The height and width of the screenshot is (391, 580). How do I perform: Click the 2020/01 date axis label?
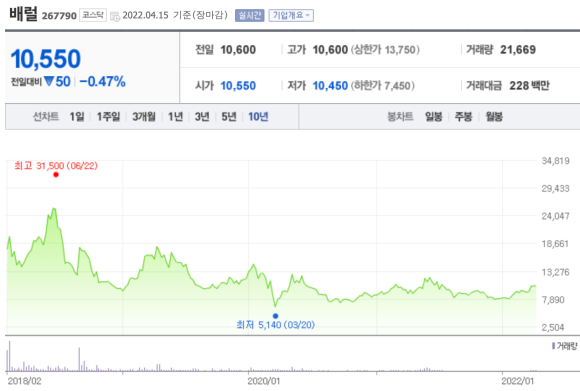pyautogui.click(x=264, y=381)
